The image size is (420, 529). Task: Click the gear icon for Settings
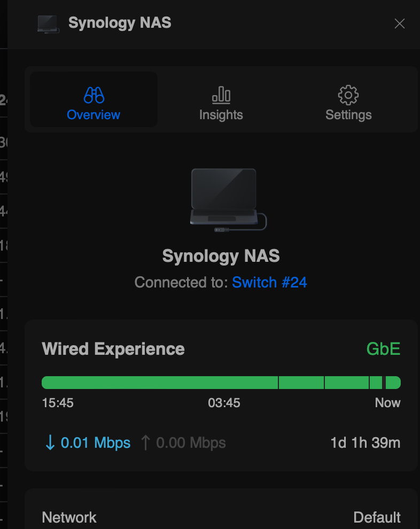pyautogui.click(x=348, y=95)
